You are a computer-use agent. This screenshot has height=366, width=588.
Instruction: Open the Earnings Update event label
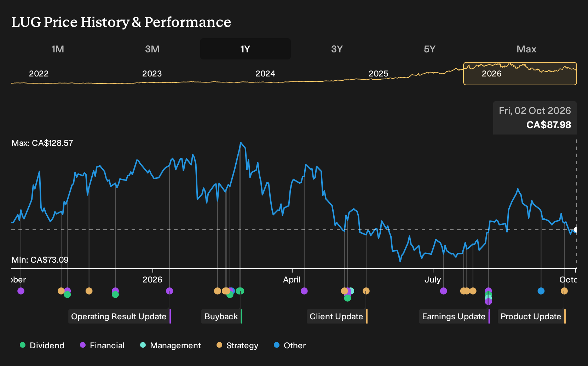coord(455,316)
